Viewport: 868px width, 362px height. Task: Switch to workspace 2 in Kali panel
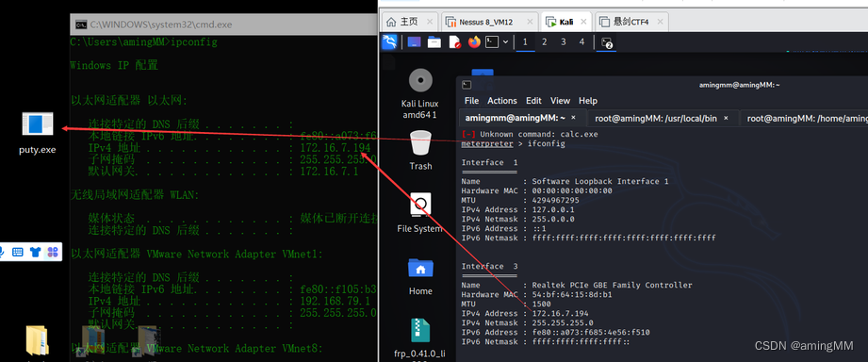tap(544, 42)
